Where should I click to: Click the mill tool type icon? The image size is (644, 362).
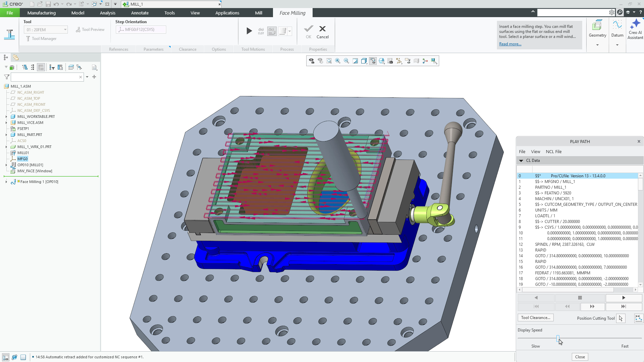click(x=10, y=34)
